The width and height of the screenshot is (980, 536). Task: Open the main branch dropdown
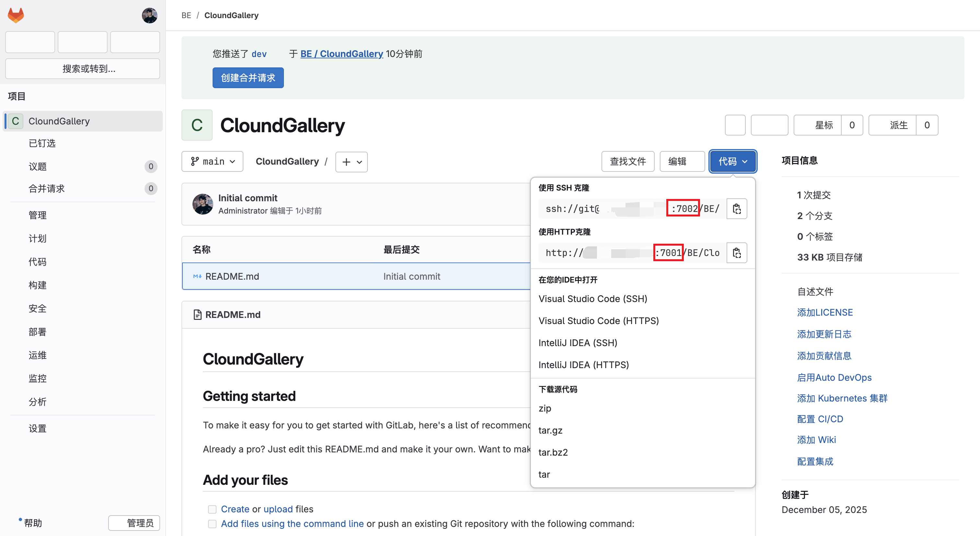(x=212, y=161)
